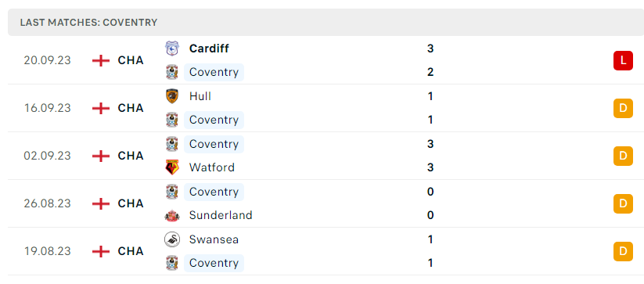Screen dimensions: 644x284
Task: Click the red L result badge
Action: point(623,61)
